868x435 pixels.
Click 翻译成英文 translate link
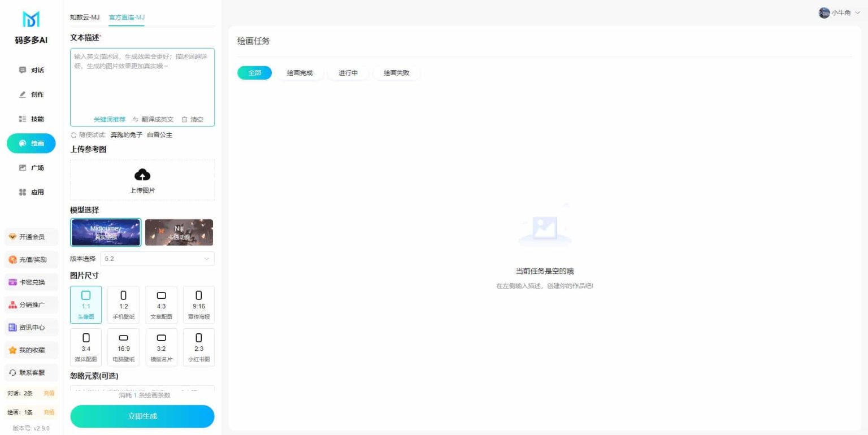(153, 119)
